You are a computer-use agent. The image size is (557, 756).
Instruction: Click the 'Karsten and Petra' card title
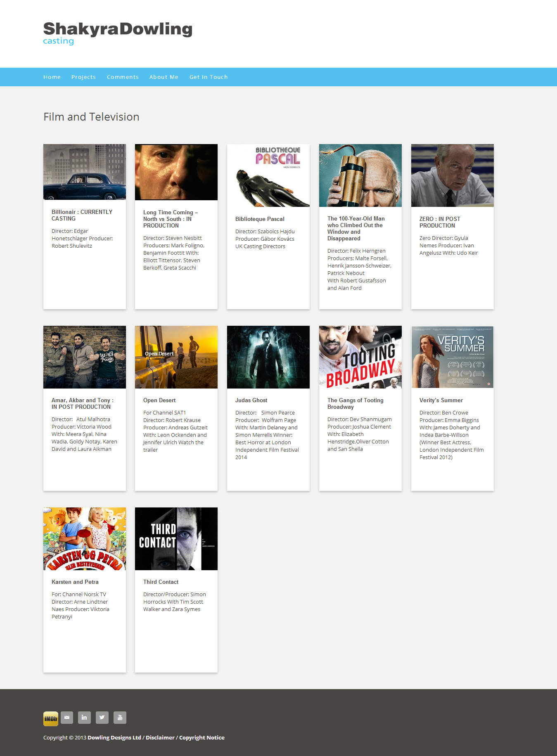75,582
